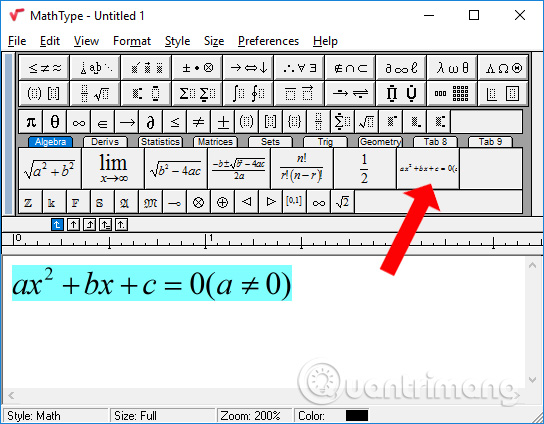
Task: Open the embellishments palette
Action: point(146,67)
